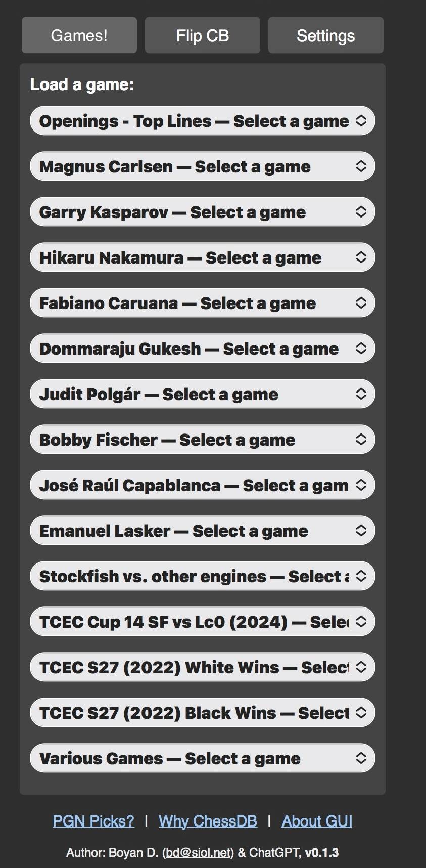Follow the PGN Picks? link
426x868 pixels.
click(x=93, y=821)
